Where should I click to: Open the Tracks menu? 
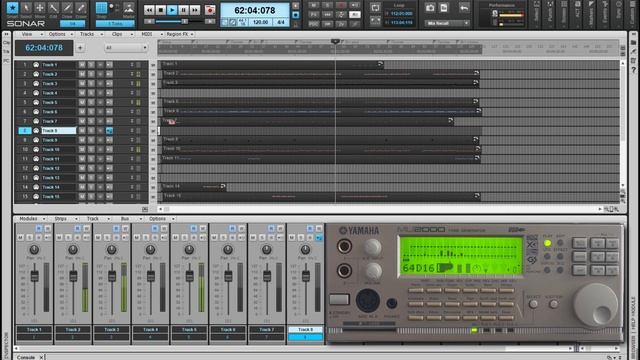[87, 34]
